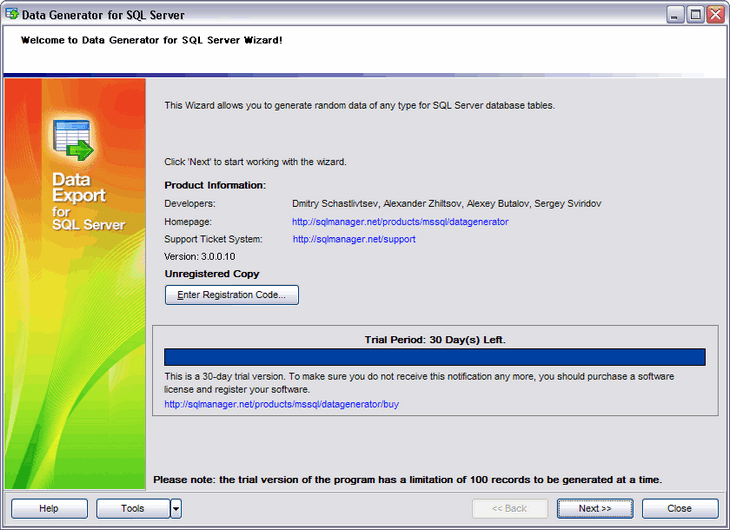Click 'Trial Period: 30 Day(s) Left.' text

click(435, 340)
